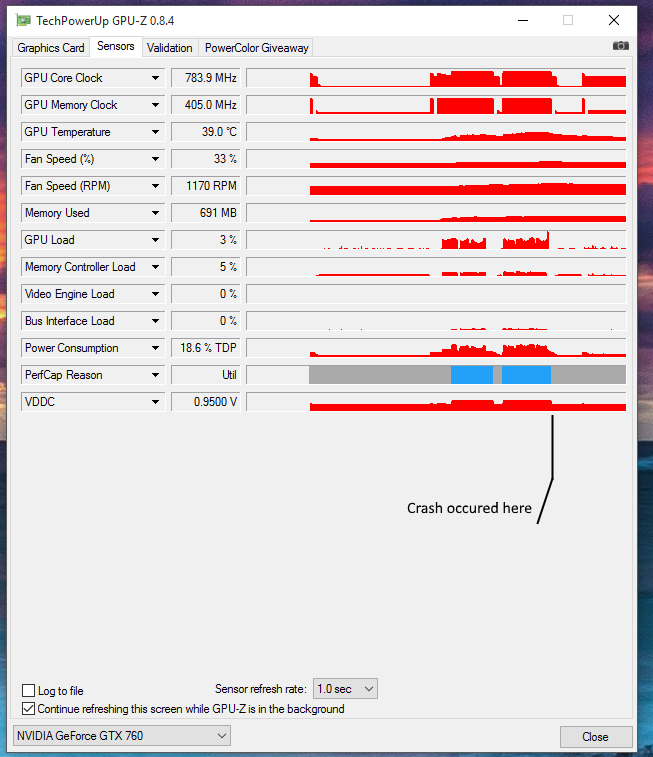
Task: Open the Fan Speed (%) dropdown
Action: pos(155,159)
